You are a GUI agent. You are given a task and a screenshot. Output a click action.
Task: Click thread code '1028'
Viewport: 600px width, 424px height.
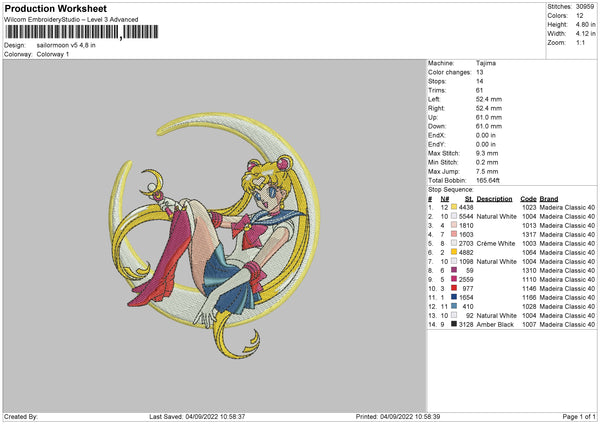(529, 306)
